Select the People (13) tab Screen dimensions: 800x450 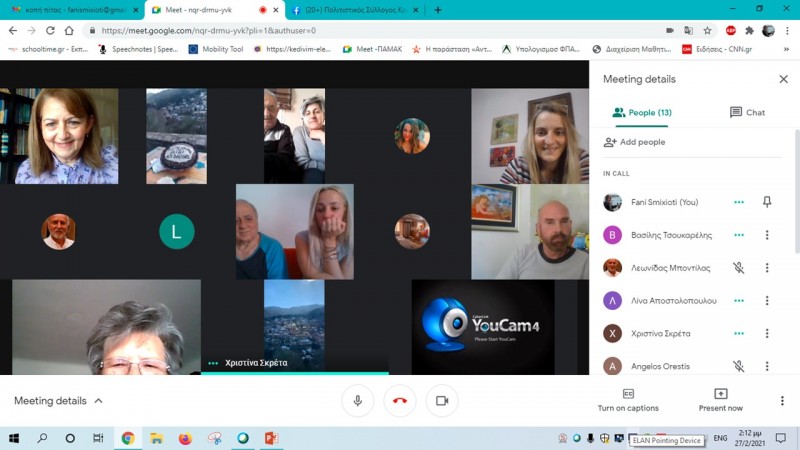point(641,113)
